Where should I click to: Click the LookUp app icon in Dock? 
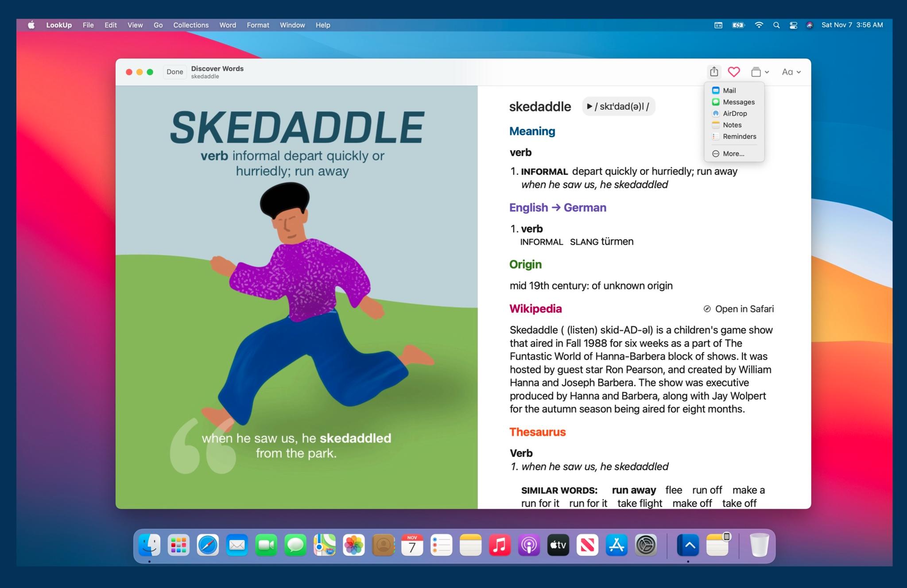[x=688, y=545]
